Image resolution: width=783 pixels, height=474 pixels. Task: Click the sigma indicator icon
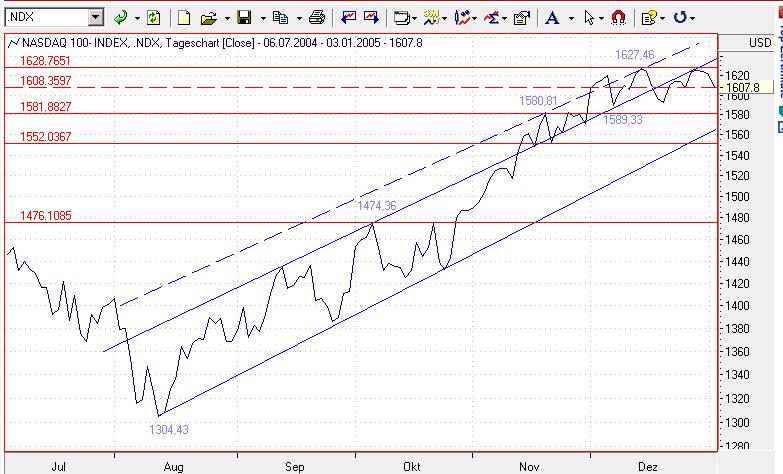tap(491, 18)
